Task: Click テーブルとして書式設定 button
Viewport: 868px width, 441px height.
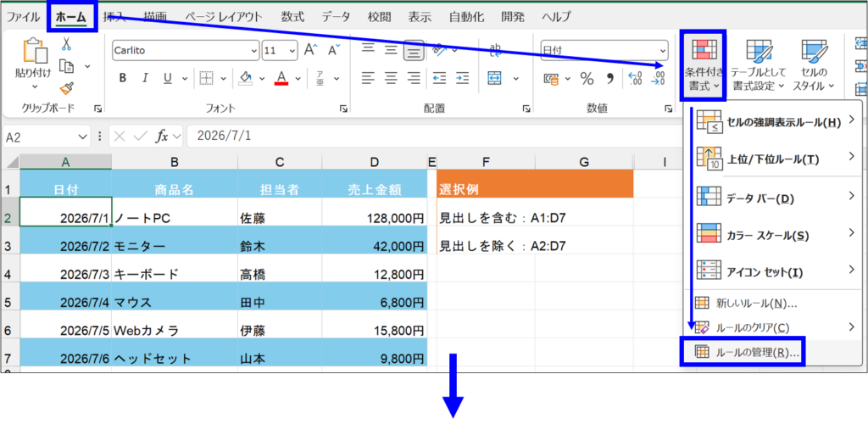Action: (758, 64)
